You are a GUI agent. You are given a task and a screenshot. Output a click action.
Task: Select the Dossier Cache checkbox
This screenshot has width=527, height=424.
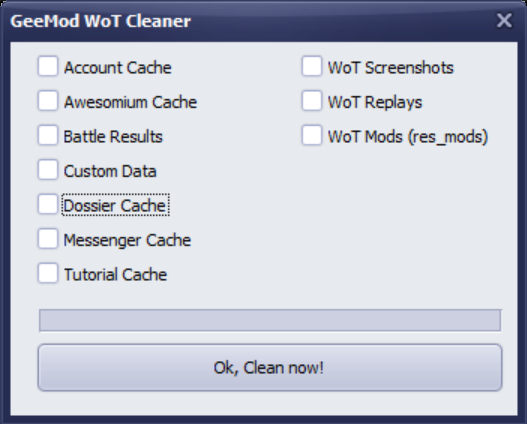48,204
